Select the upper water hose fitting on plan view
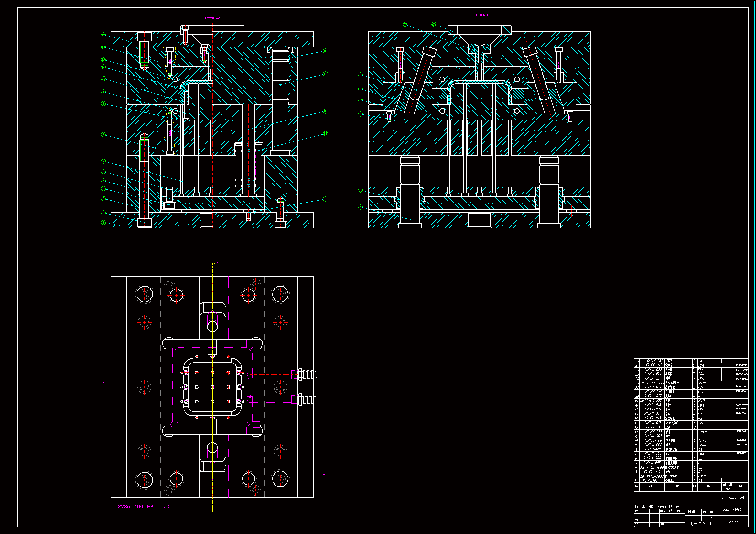 pos(307,374)
